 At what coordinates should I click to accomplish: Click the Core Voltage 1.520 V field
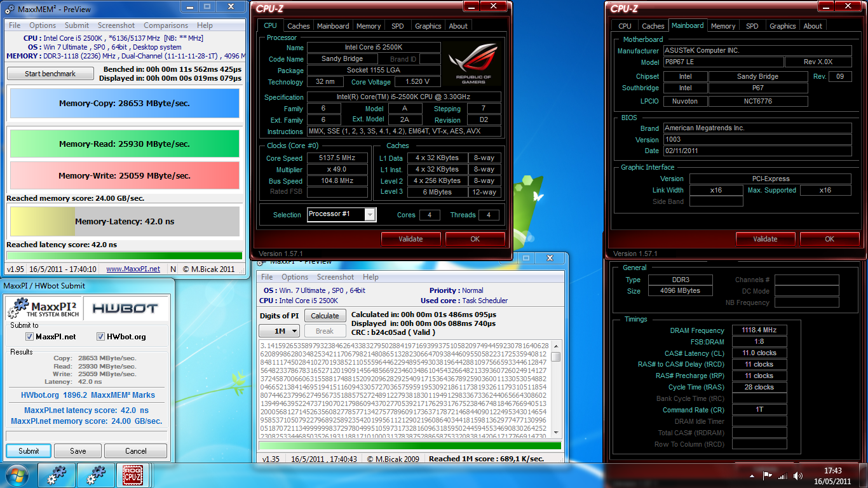pyautogui.click(x=417, y=82)
